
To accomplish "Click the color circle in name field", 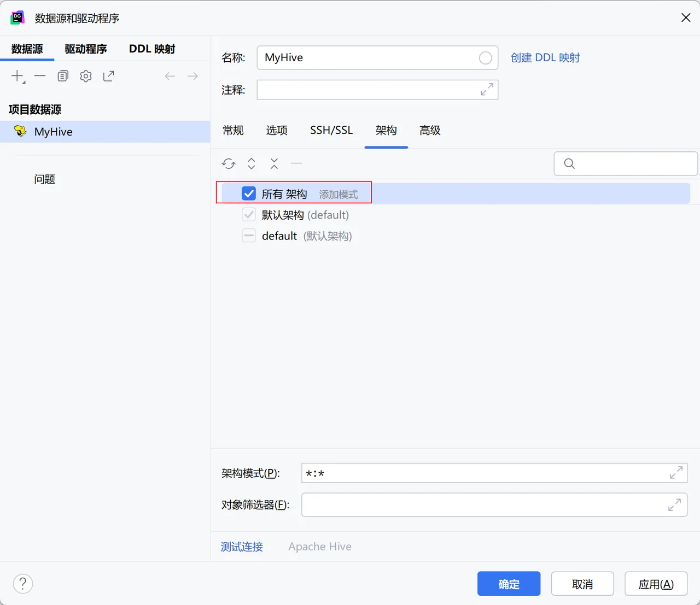I will (x=485, y=58).
